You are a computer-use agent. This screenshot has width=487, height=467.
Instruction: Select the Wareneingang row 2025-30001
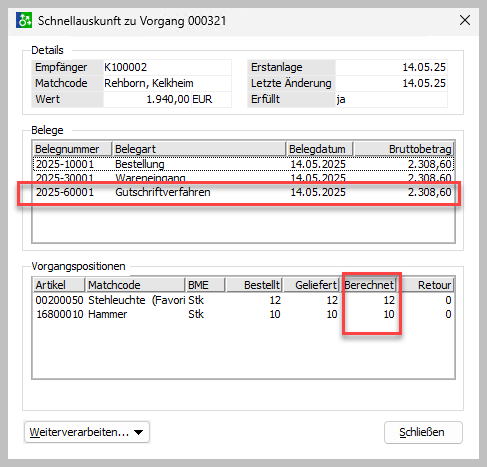point(243,177)
